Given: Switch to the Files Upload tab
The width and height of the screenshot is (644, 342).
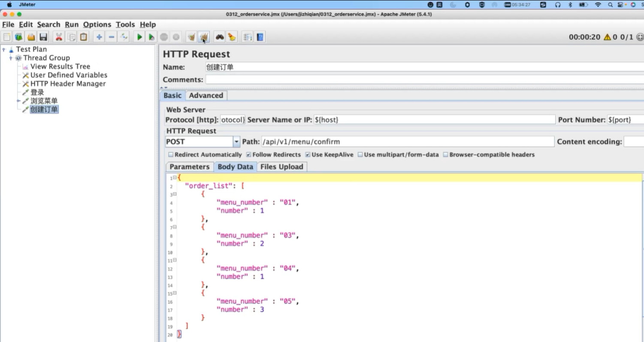Looking at the screenshot, I should coord(281,167).
